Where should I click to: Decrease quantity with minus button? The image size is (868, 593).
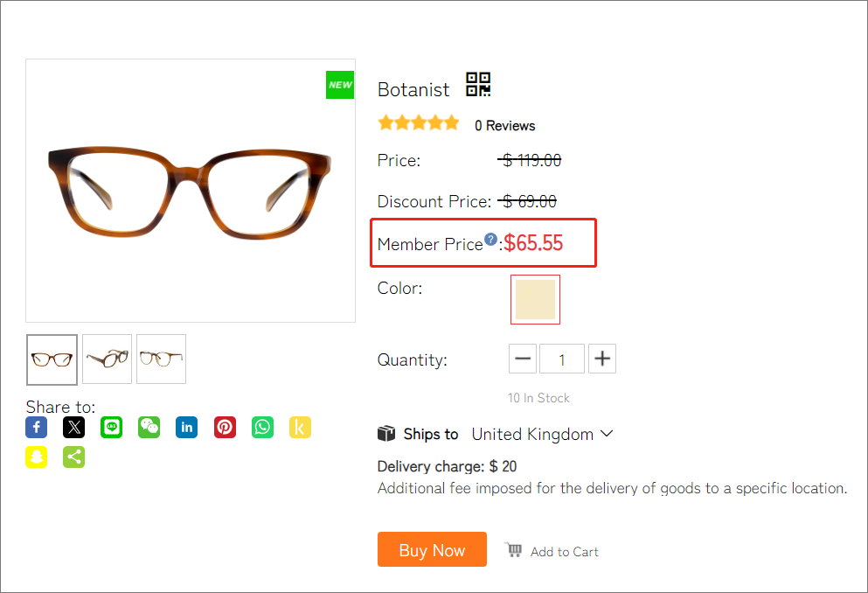(x=523, y=359)
